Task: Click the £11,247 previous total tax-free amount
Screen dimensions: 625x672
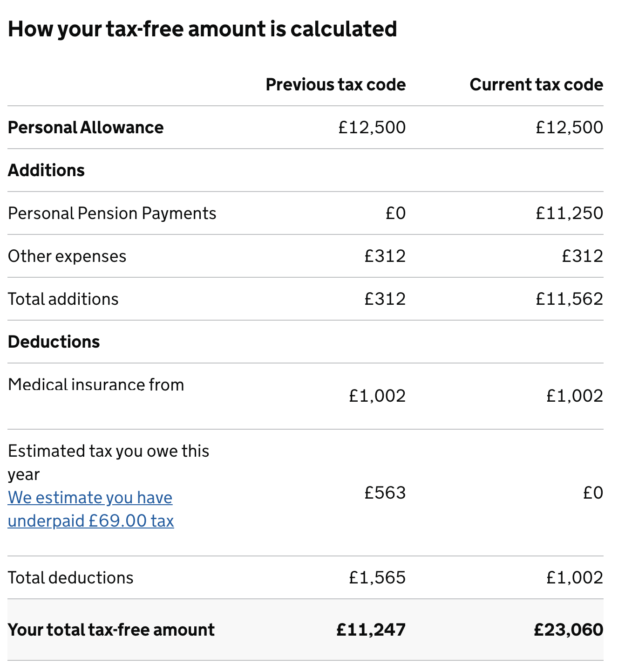Action: pos(371,630)
